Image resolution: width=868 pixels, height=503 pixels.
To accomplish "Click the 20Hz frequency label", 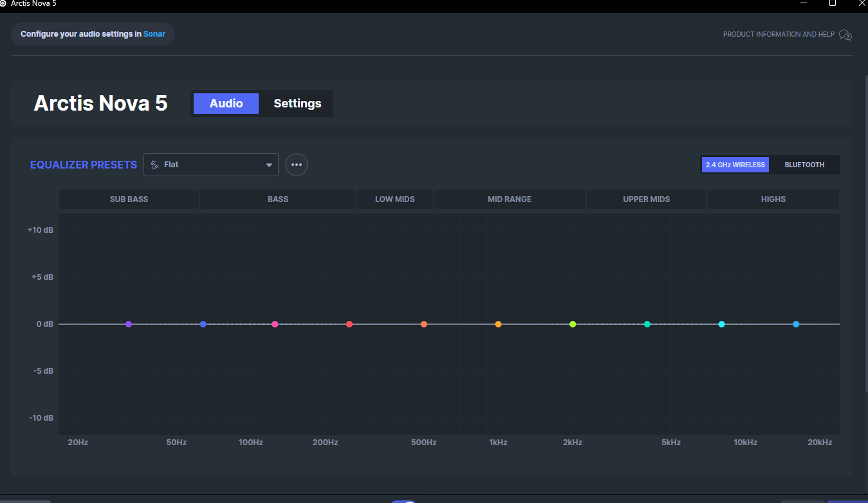I will [78, 443].
